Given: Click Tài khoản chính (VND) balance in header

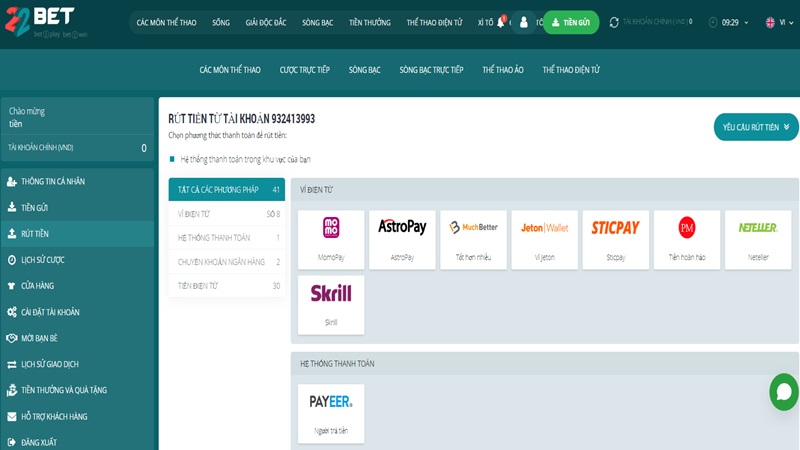Looking at the screenshot, I should 658,22.
